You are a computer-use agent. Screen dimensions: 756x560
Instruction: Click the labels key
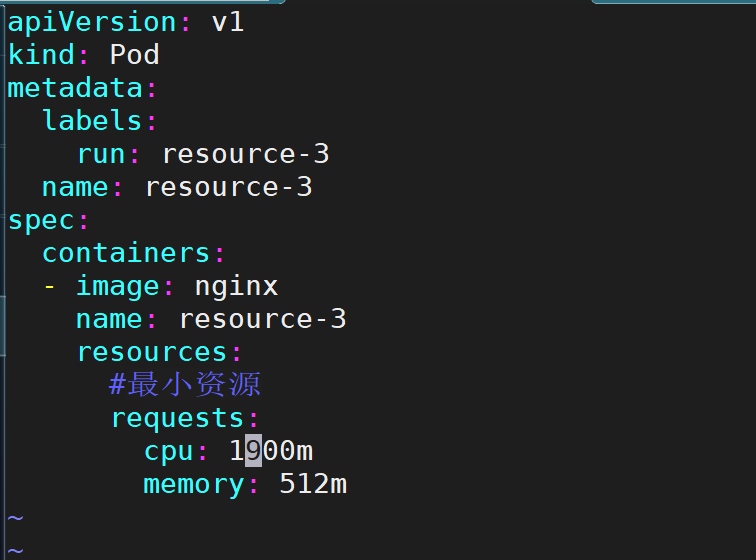(92, 120)
